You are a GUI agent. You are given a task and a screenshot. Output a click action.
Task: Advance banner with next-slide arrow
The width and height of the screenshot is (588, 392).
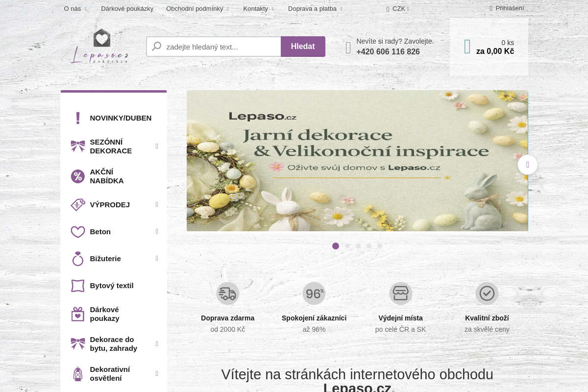coord(528,165)
